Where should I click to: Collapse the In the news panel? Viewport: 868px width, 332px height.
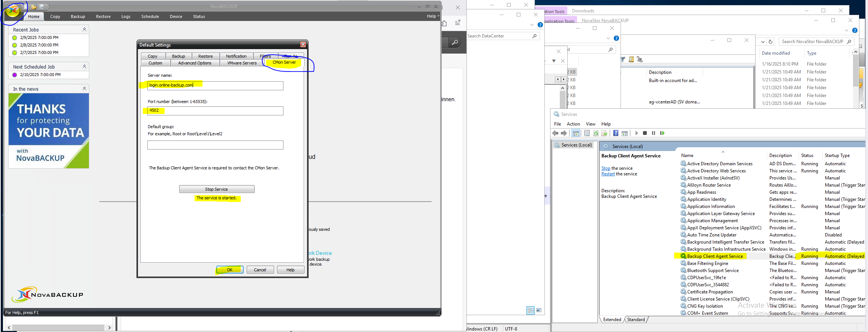click(84, 88)
